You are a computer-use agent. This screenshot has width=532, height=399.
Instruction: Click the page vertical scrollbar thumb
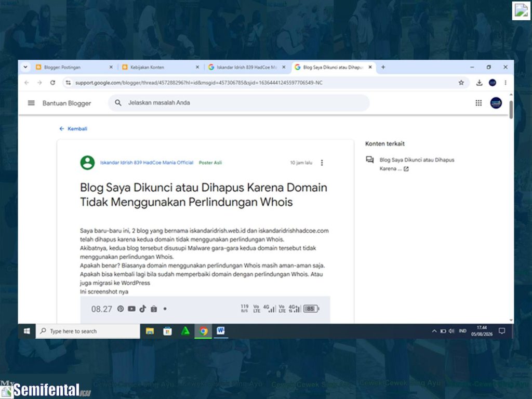click(511, 110)
